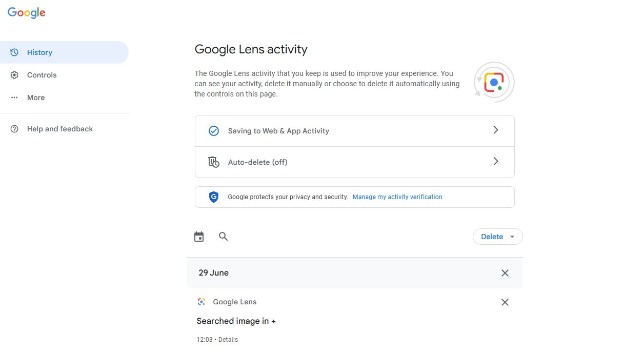
Task: Click the blue security shield icon
Action: [214, 197]
